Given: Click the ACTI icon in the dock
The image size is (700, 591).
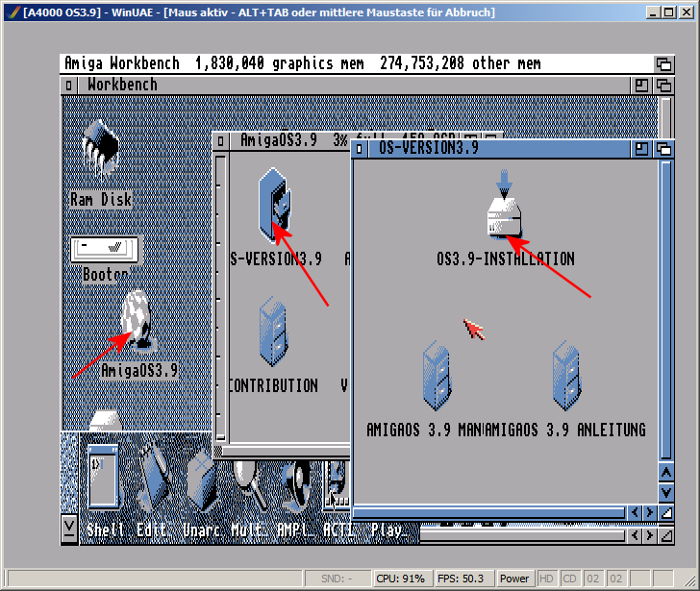Looking at the screenshot, I should (x=337, y=485).
